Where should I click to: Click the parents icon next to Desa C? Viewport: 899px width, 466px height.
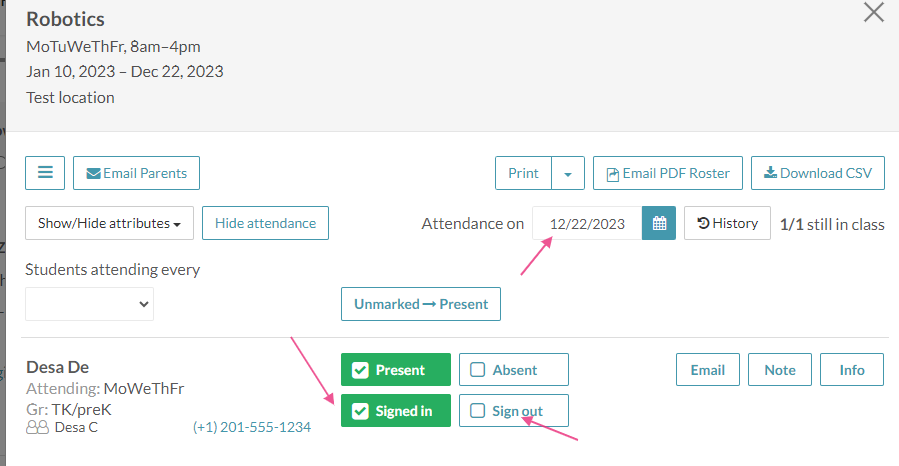[x=37, y=427]
